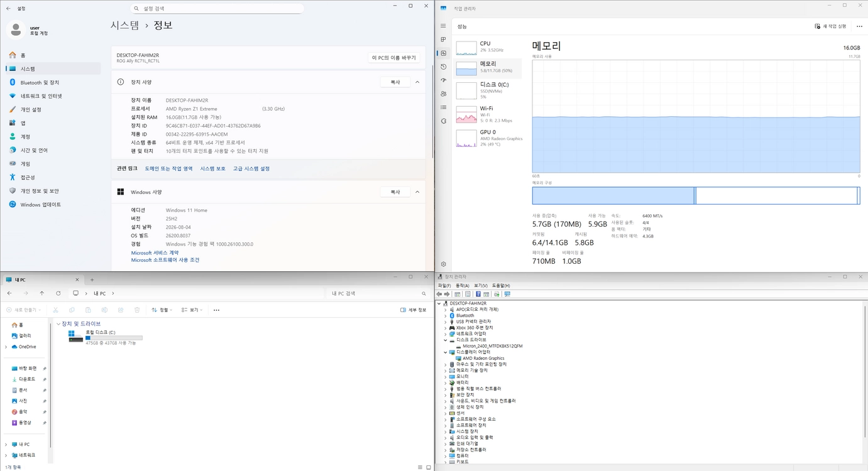
Task: Switch to details list view in Explorer status bar
Action: click(420, 467)
